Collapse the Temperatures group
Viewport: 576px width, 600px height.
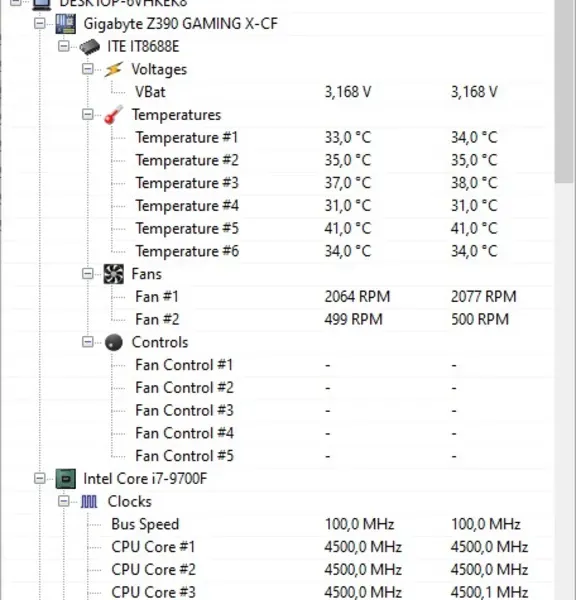88,114
